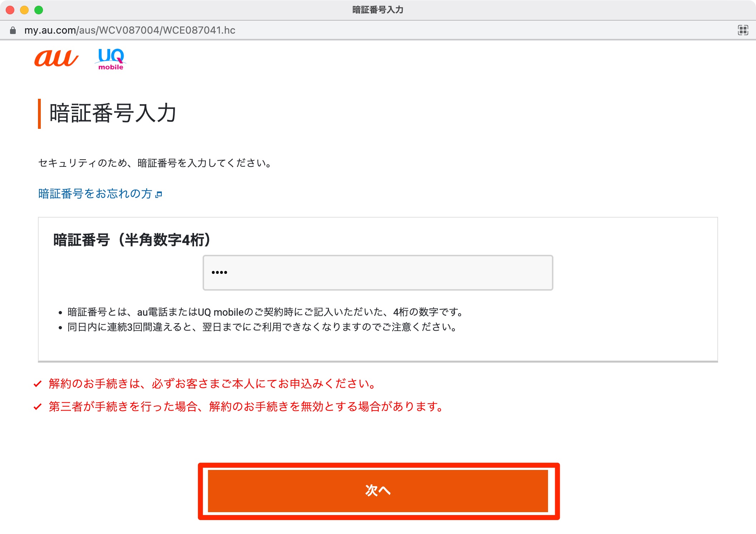This screenshot has height=534, width=756.
Task: Click the bullet note about 同日内に連続3回間違える
Action: click(x=262, y=327)
